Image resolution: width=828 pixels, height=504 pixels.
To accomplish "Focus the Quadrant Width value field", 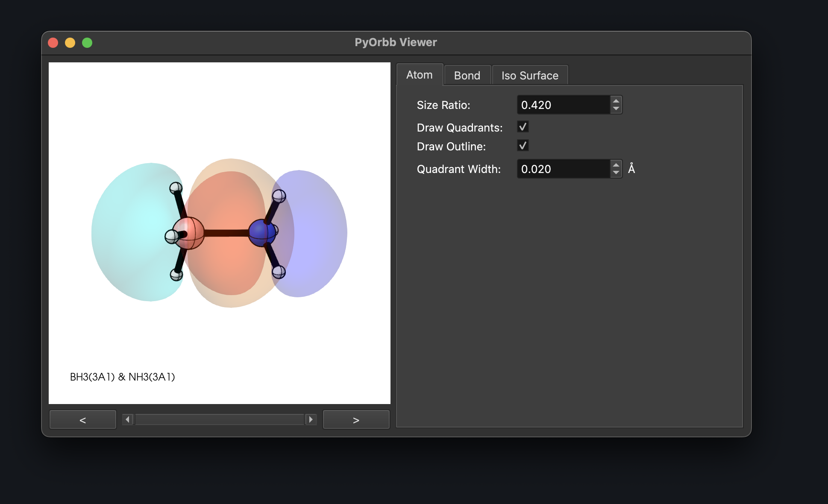I will 563,169.
